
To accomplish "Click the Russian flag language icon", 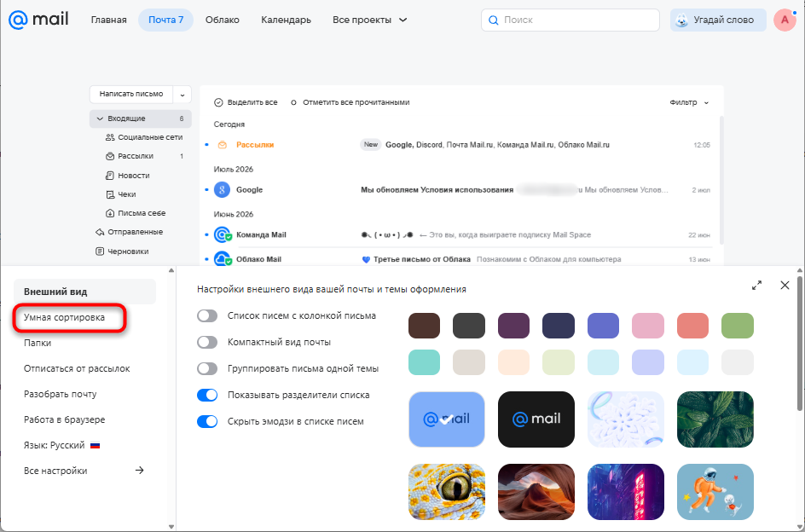I will pyautogui.click(x=95, y=445).
